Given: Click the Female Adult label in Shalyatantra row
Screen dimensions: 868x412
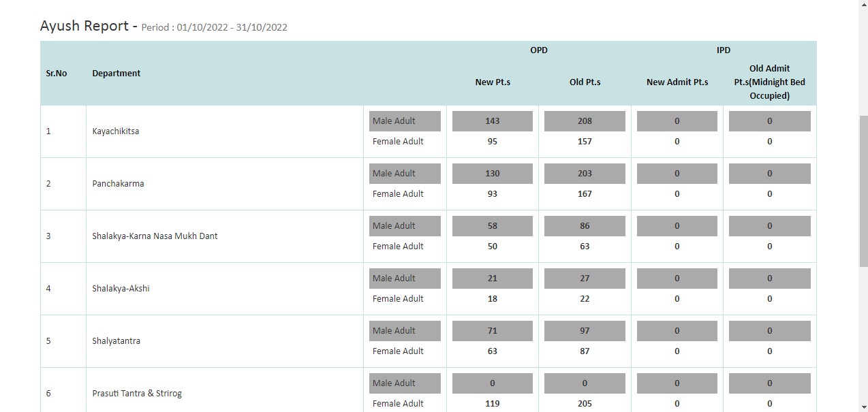Looking at the screenshot, I should click(398, 351).
